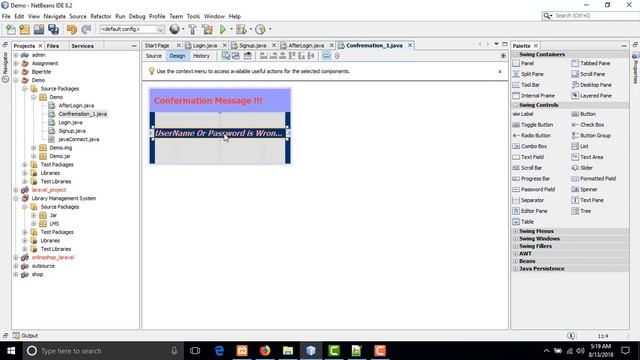Select Scroll Bar component in palette
The height and width of the screenshot is (360, 640).
pos(527,168)
